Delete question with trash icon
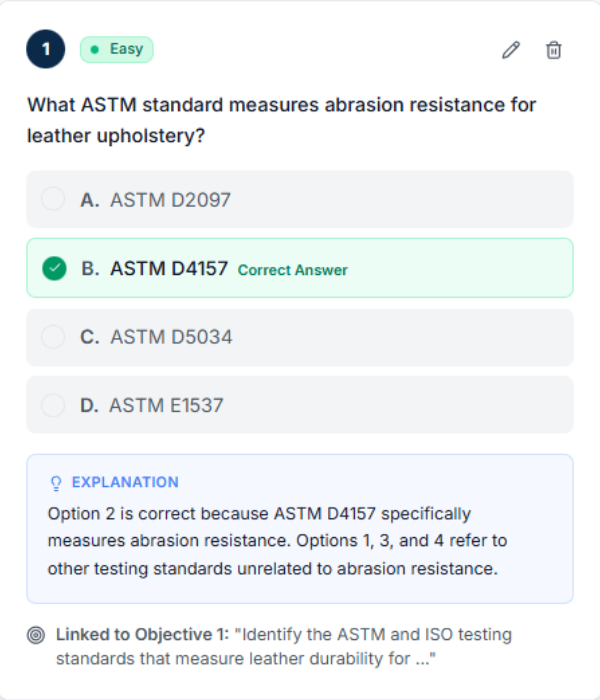600x700 pixels. point(553,50)
